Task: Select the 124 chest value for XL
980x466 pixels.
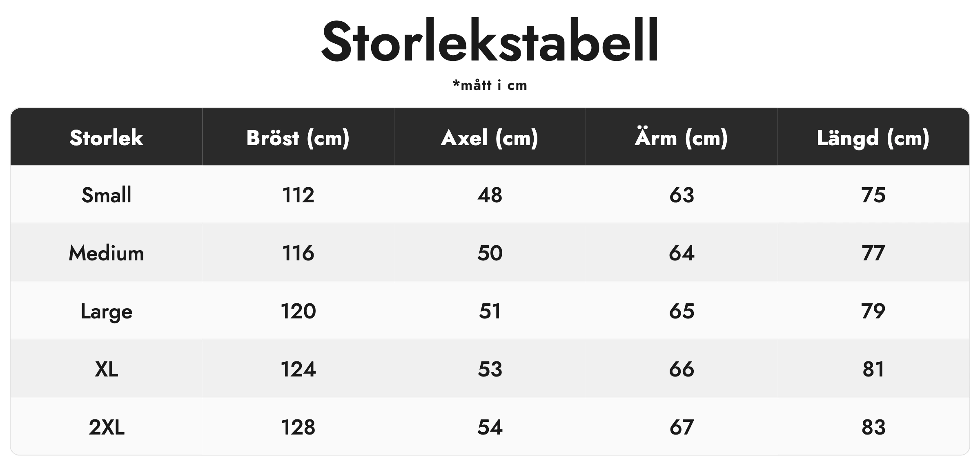Action: [x=298, y=369]
